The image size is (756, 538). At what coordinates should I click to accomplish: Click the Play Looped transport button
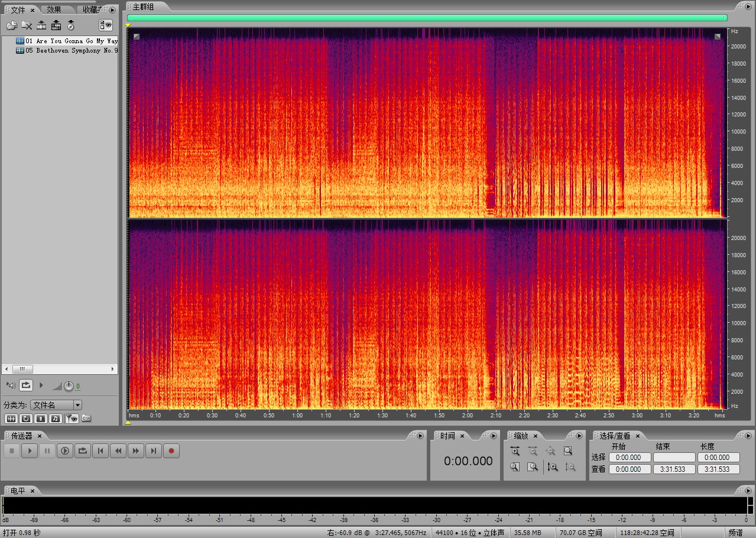coord(83,451)
